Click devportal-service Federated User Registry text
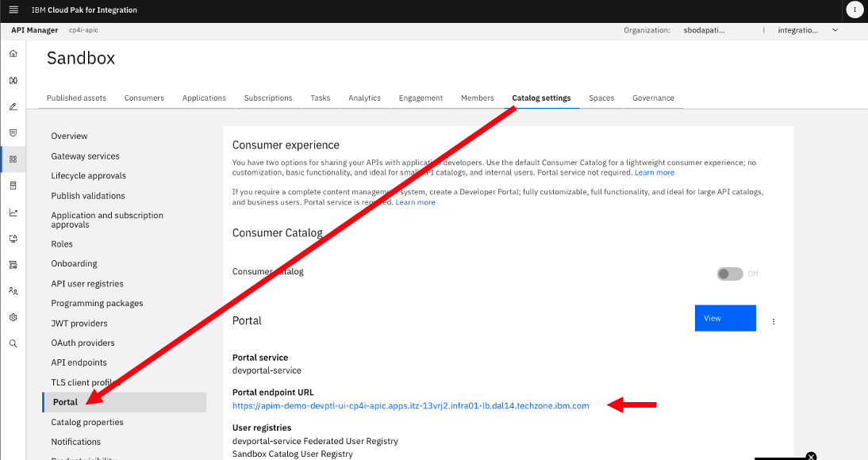 point(315,441)
